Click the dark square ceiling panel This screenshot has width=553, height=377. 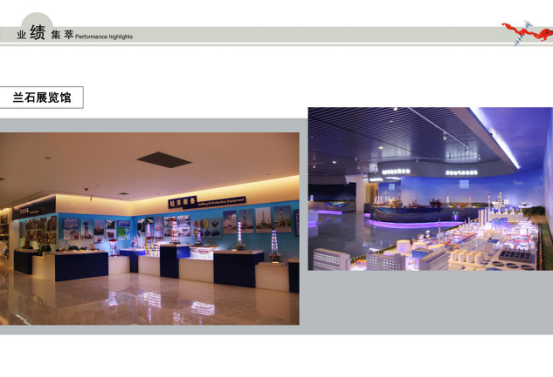(x=164, y=160)
